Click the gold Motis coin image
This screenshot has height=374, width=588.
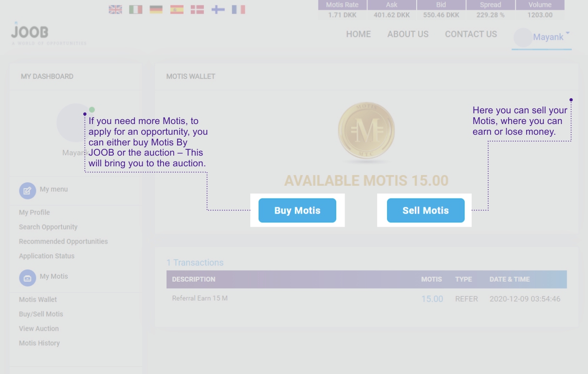[366, 130]
